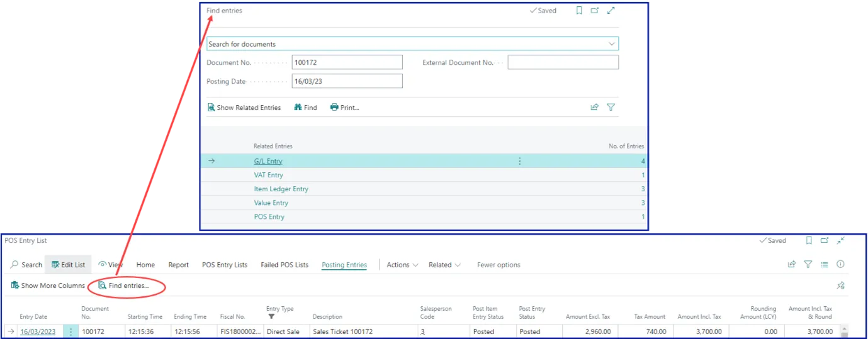Screen dimensions: 868x339
Task: Open the FactBox information pane icon
Action: coord(840,265)
